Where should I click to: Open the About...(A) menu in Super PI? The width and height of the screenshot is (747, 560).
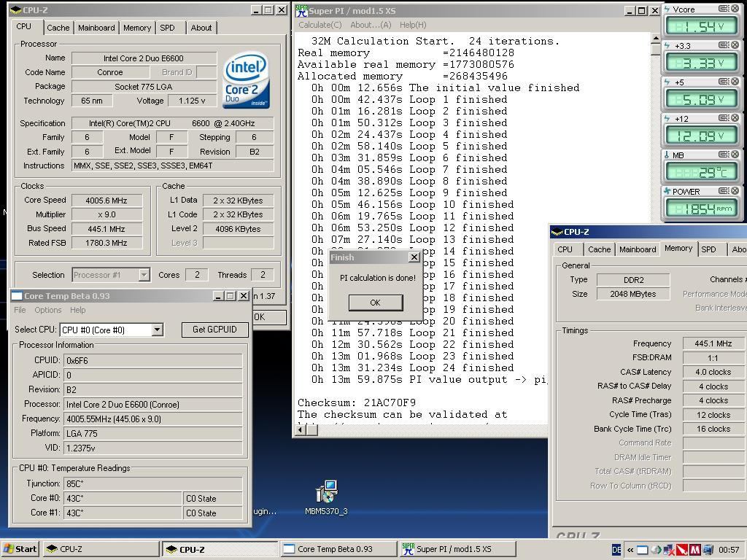coord(371,25)
